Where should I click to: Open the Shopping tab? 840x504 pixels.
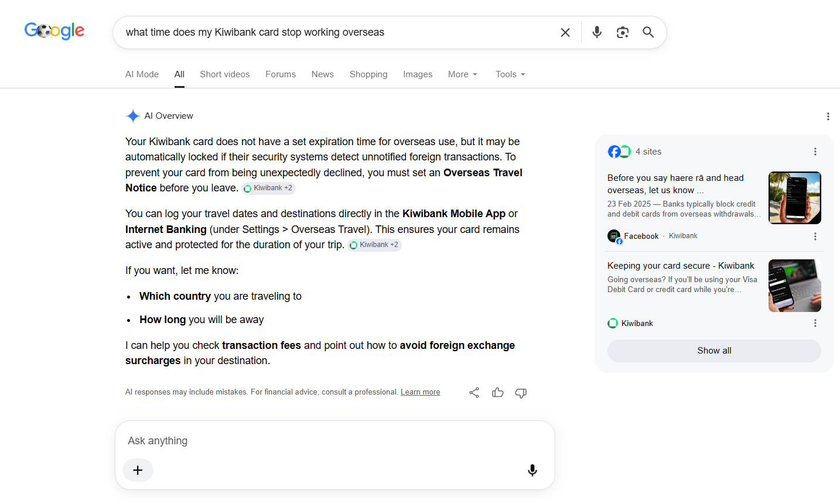point(368,74)
